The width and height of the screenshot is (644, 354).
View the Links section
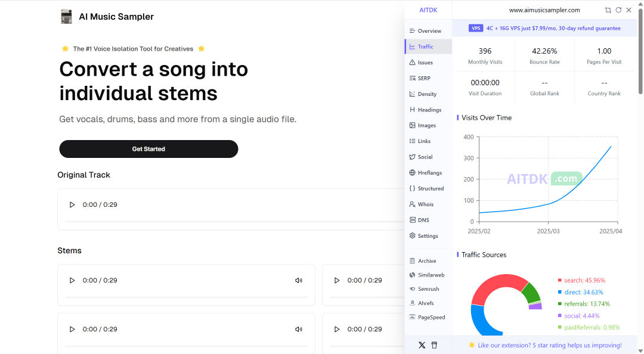(x=428, y=141)
